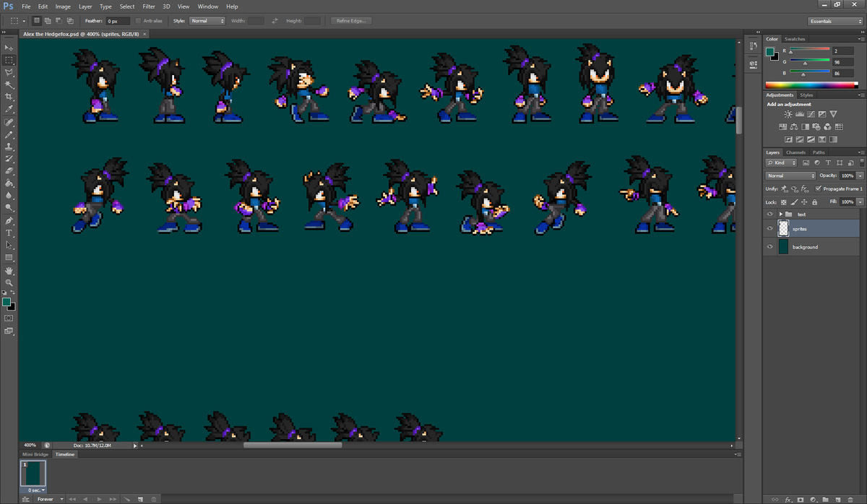Toggle the Propagate Frame 1 checkbox
Image resolution: width=867 pixels, height=504 pixels.
click(x=817, y=188)
